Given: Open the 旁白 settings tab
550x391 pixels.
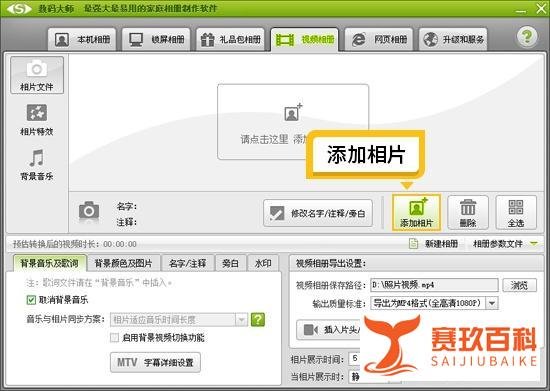Looking at the screenshot, I should [230, 263].
